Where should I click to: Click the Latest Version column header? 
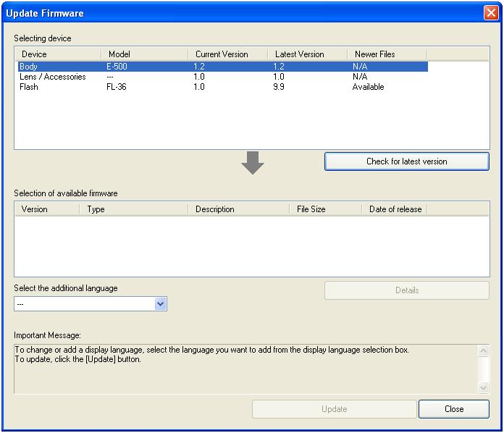click(307, 54)
